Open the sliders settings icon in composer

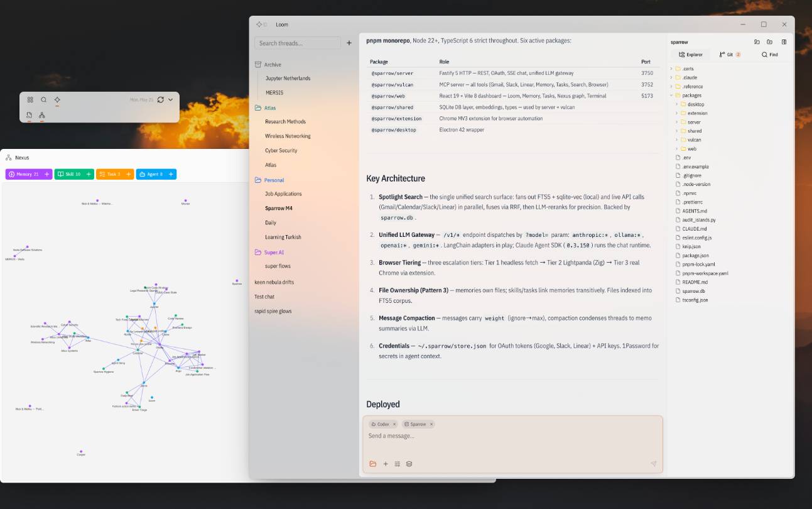tap(398, 464)
